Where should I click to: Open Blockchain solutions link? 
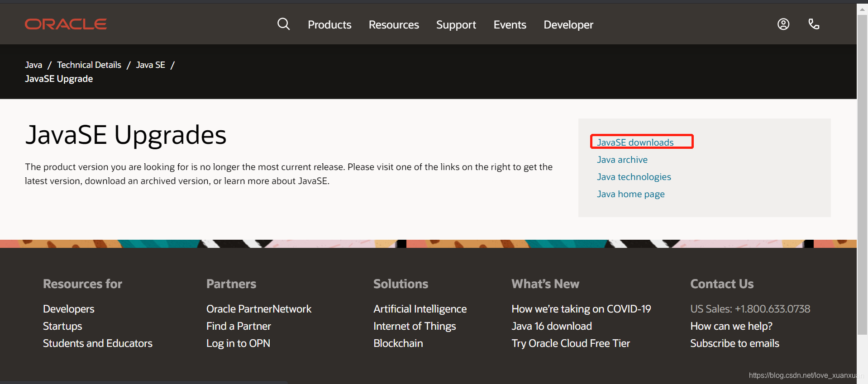398,343
